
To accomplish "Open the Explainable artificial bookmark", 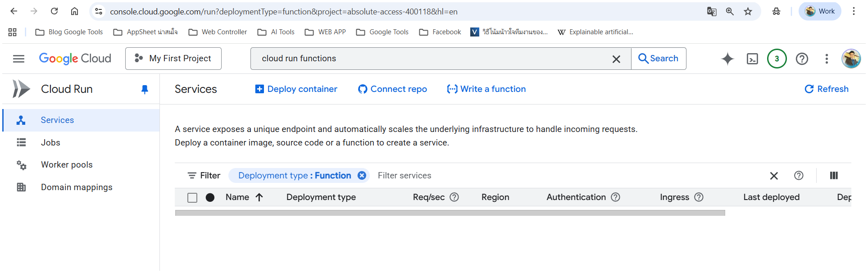I will 595,32.
